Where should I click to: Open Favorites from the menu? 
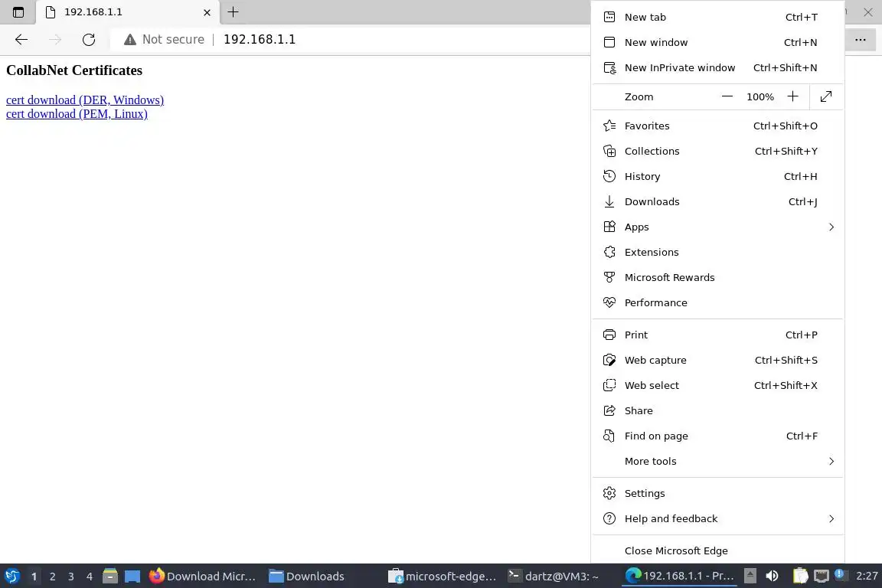[717, 126]
